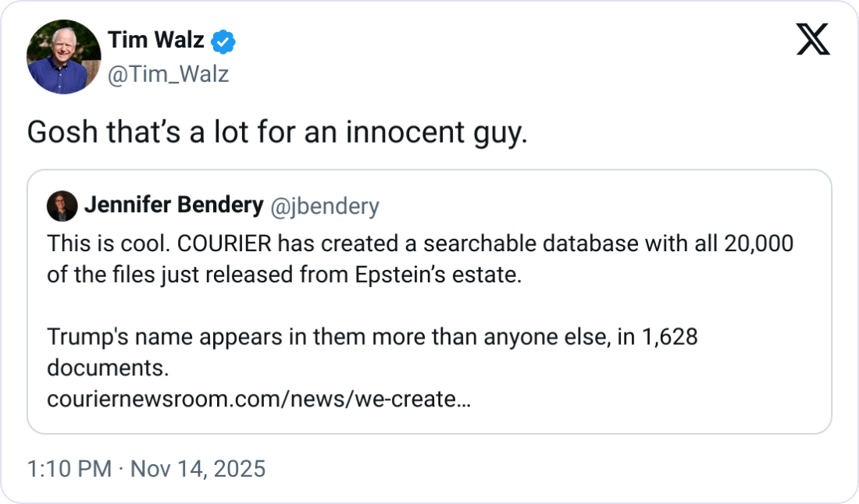Click the Nov 14, 2025 date
The width and height of the screenshot is (859, 504).
pos(197,469)
